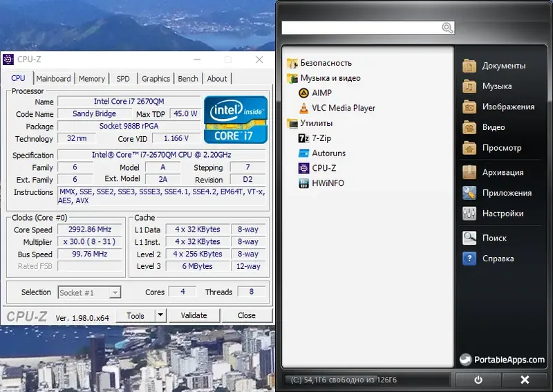Click the disk free space status bar
The image size is (553, 392).
(x=367, y=380)
